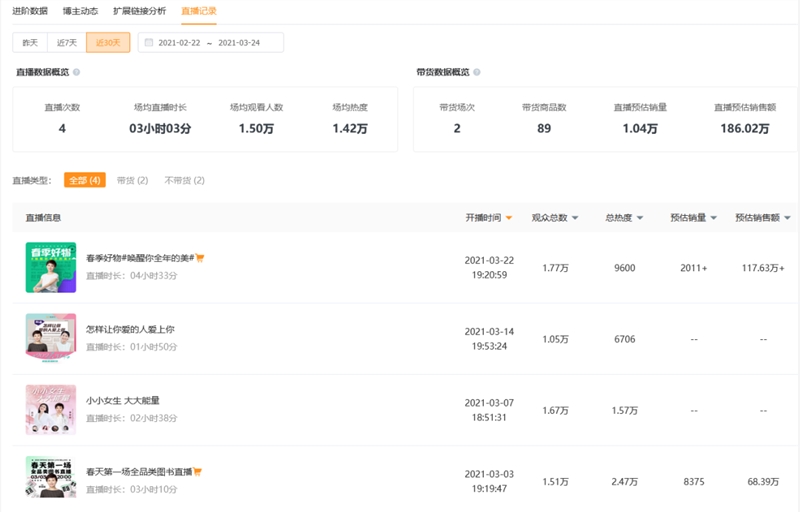Sort by 观众总数 arrow

point(575,218)
